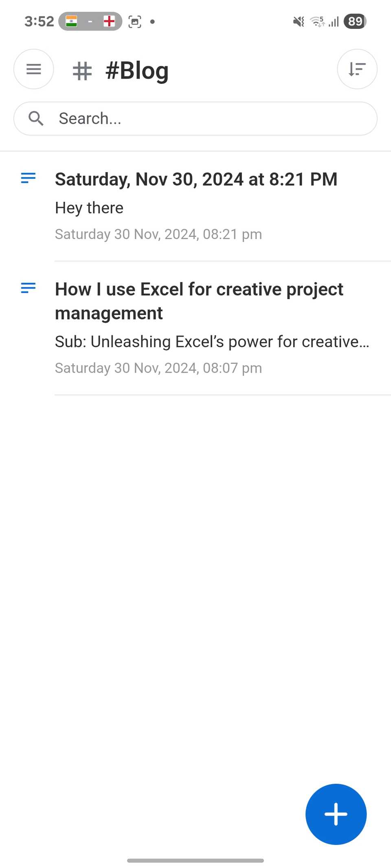Tap the hashtag icon beside #Blog
Viewport: 391px width, 868px height.
click(x=82, y=71)
